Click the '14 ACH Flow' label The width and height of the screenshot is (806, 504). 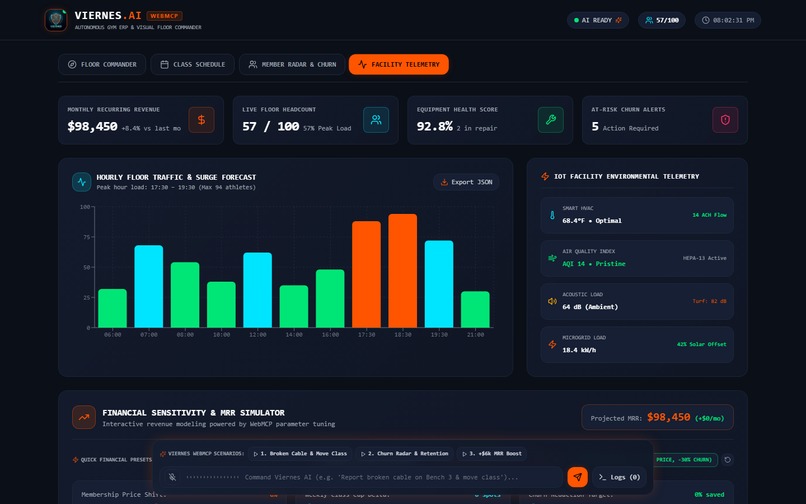tap(709, 215)
